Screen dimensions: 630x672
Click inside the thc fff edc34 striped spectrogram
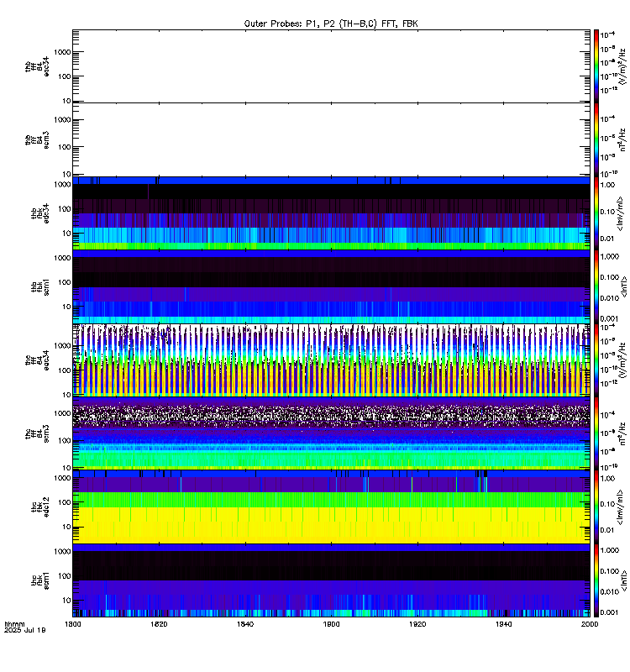pyautogui.click(x=331, y=360)
